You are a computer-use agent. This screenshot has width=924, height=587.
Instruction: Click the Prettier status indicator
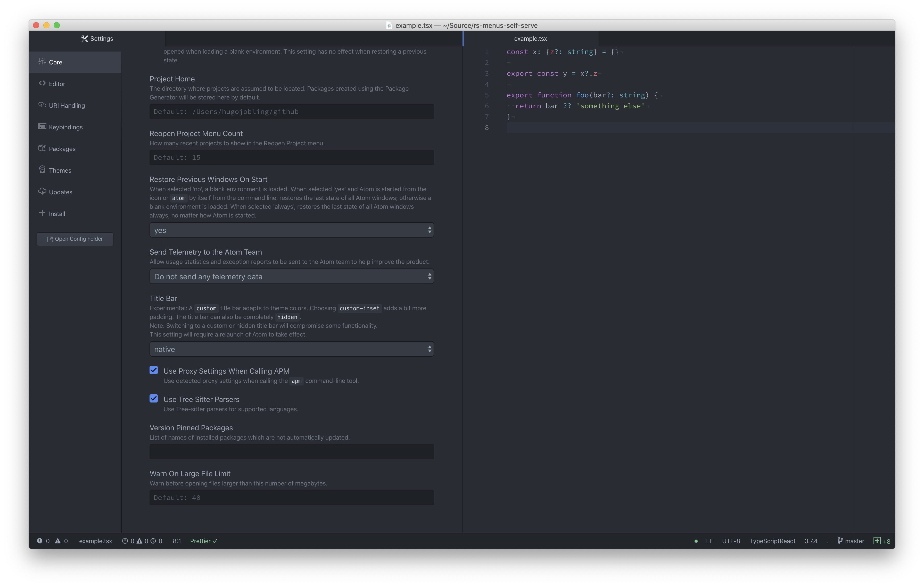click(203, 541)
